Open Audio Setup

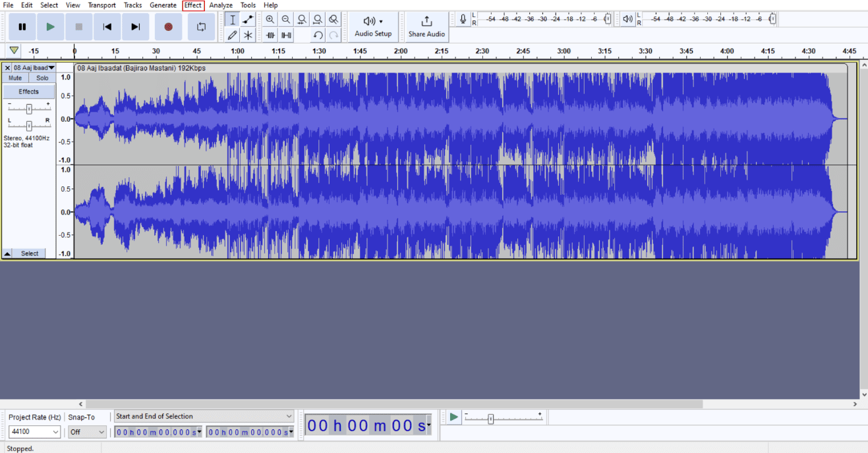tap(373, 26)
